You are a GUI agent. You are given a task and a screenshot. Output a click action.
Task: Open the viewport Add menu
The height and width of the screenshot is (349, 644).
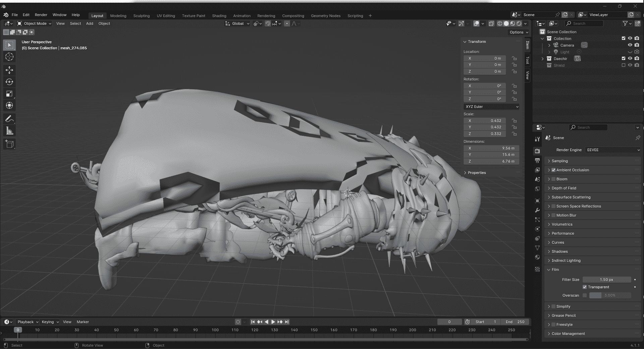click(x=90, y=23)
